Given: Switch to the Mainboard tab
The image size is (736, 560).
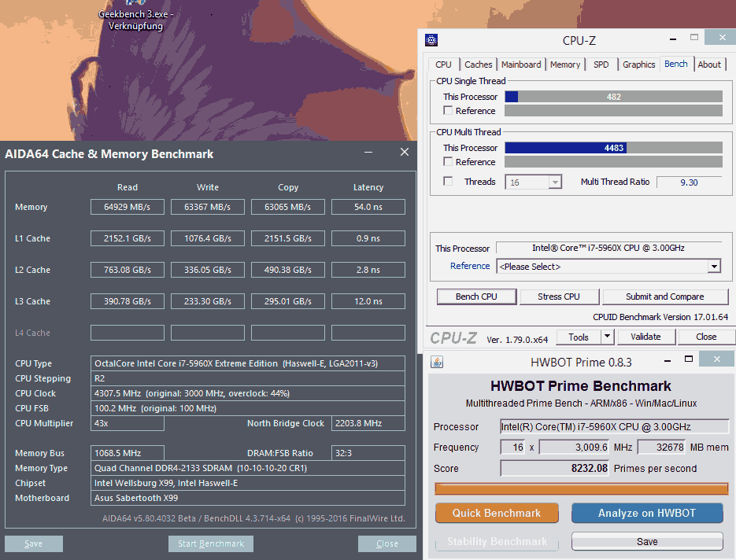Looking at the screenshot, I should [x=521, y=64].
